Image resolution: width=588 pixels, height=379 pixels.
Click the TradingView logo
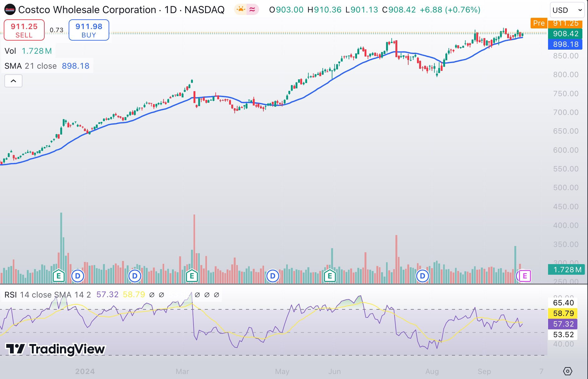56,349
